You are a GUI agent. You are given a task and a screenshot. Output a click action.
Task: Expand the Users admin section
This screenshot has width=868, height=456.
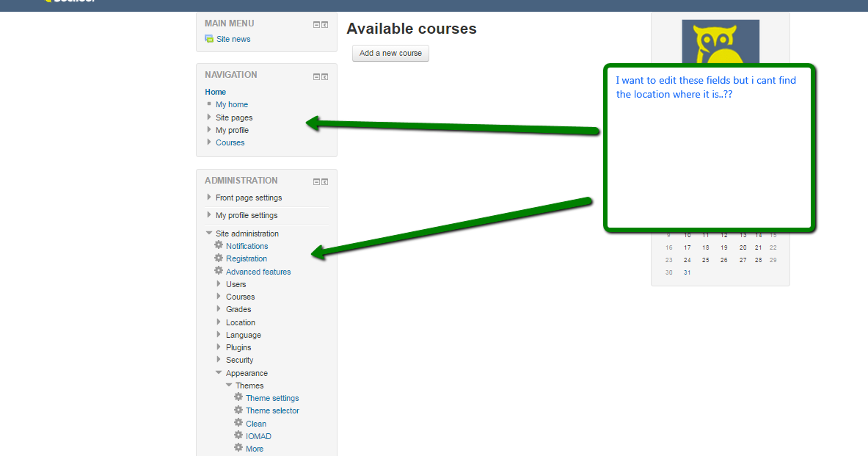(x=219, y=284)
